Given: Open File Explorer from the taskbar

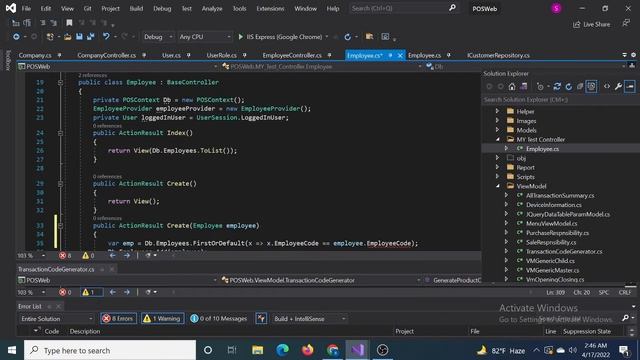Looking at the screenshot, I should 257,350.
